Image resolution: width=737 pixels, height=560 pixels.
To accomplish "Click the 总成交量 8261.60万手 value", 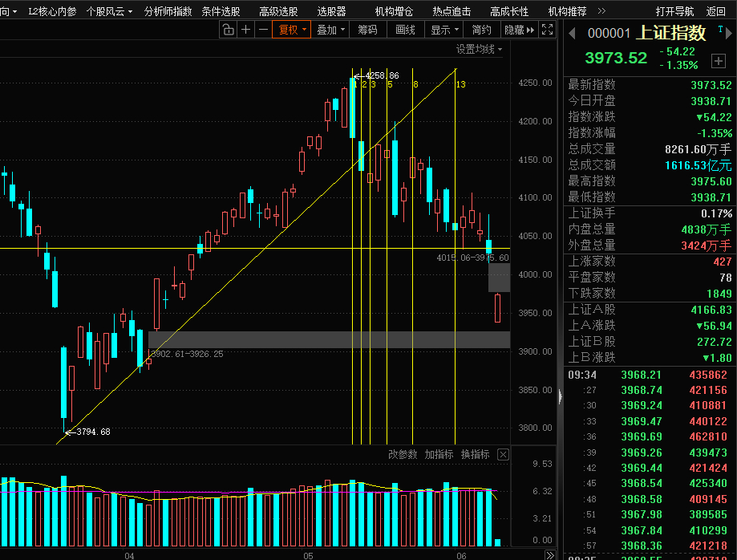I will pyautogui.click(x=698, y=149).
